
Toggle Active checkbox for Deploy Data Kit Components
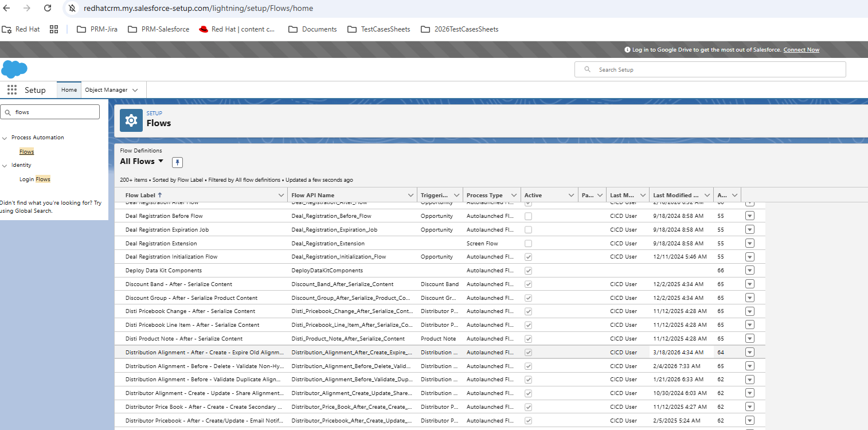(528, 271)
